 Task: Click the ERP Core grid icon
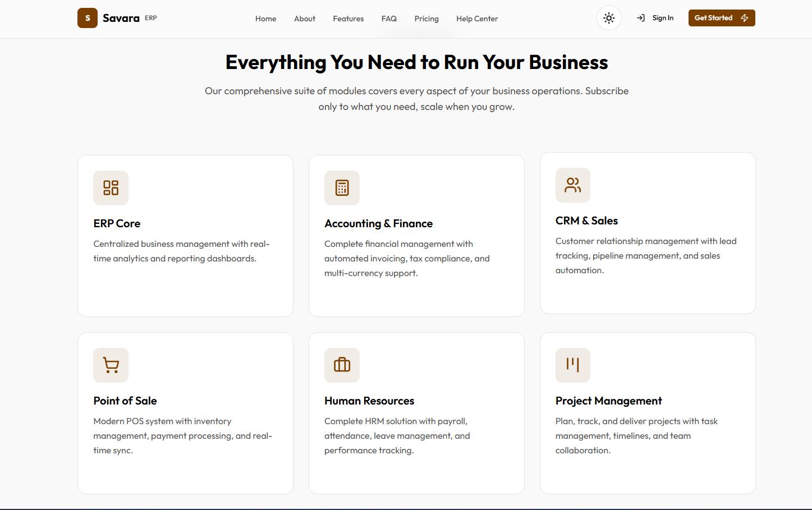(x=111, y=187)
